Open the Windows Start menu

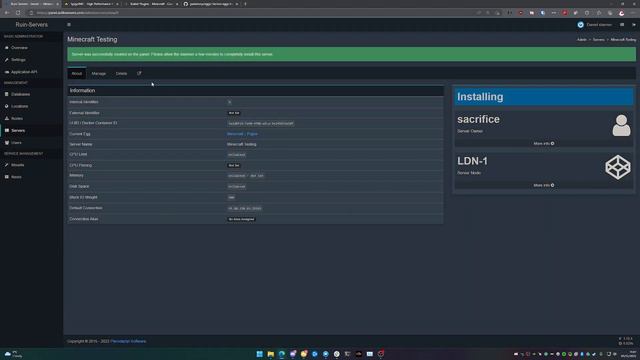260,354
